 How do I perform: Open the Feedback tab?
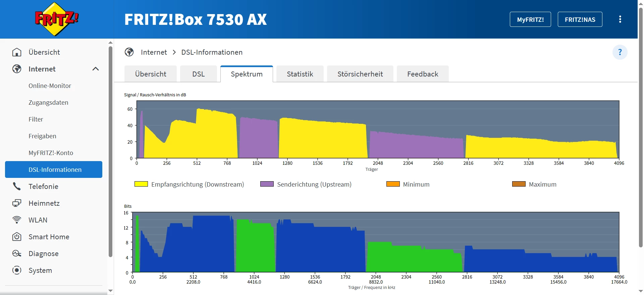423,74
